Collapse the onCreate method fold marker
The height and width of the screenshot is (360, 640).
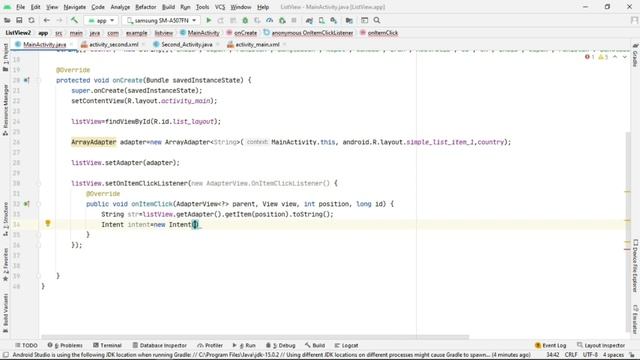[39, 80]
